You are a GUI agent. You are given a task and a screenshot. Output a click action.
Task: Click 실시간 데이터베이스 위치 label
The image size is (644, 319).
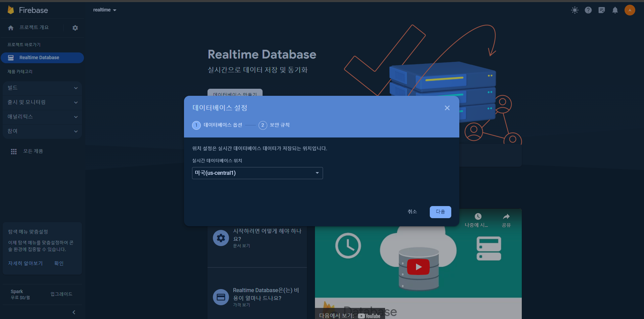[x=217, y=161]
